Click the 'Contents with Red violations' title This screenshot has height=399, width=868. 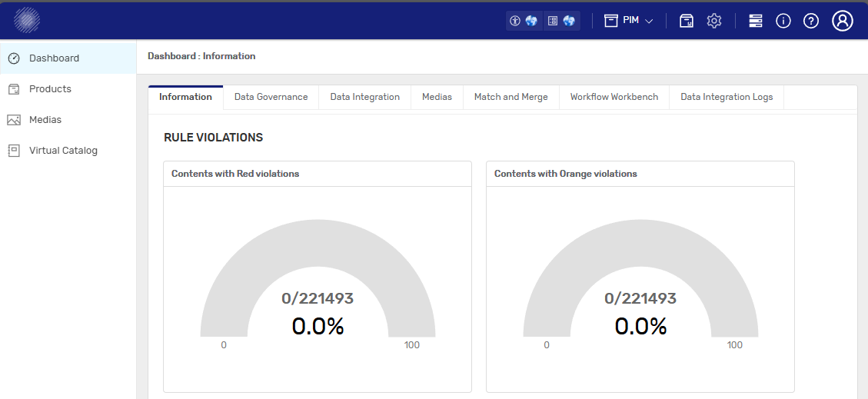235,174
